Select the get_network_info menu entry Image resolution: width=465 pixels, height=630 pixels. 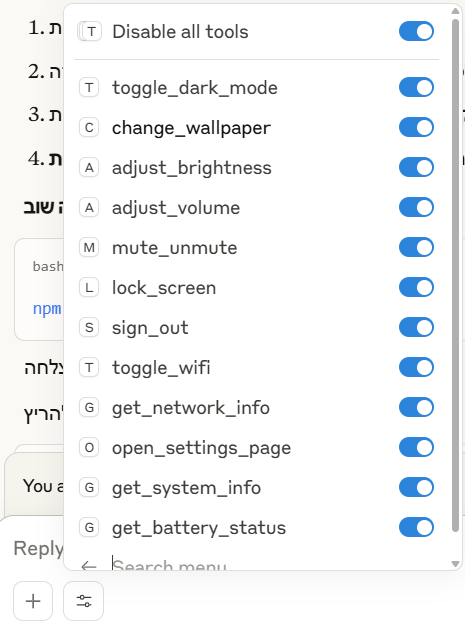tap(256, 407)
